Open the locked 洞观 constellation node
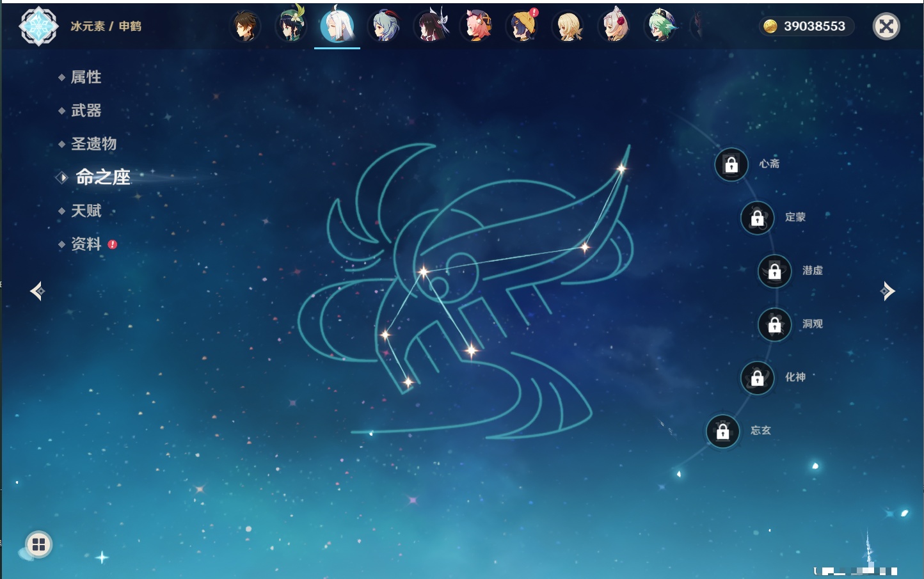Viewport: 924px width, 579px height. point(774,325)
